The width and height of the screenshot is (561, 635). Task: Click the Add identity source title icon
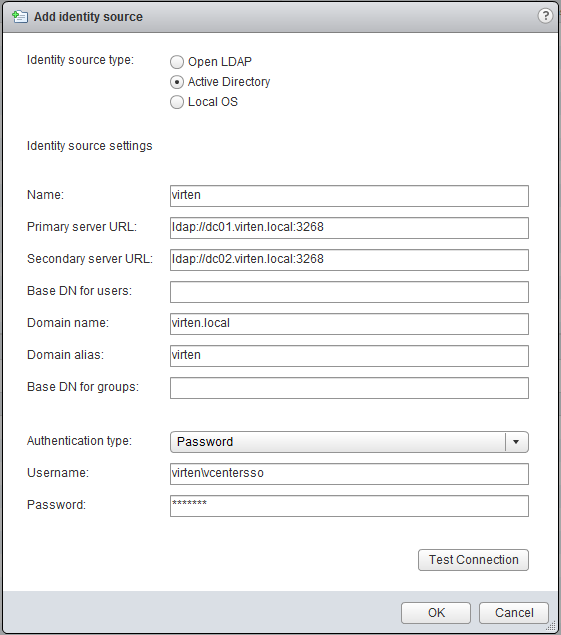pyautogui.click(x=20, y=17)
